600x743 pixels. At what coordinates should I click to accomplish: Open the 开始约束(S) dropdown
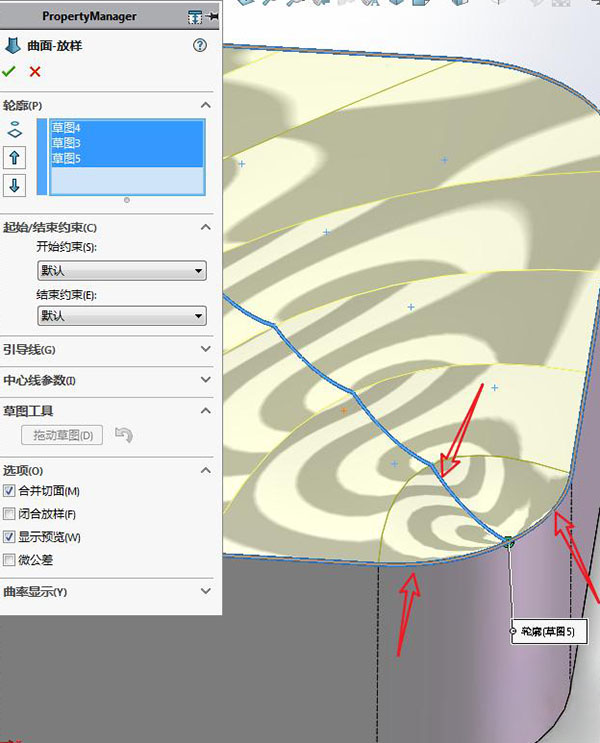(122, 271)
